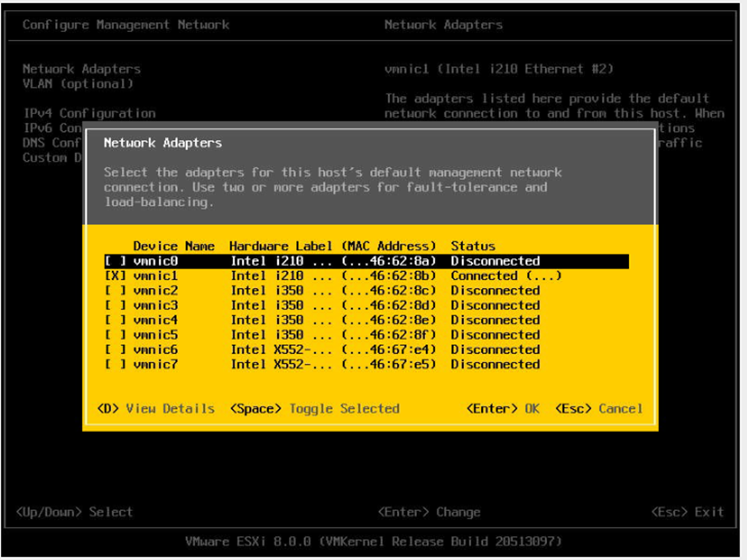Click MAC address (...46:62:8f)

tap(388, 335)
